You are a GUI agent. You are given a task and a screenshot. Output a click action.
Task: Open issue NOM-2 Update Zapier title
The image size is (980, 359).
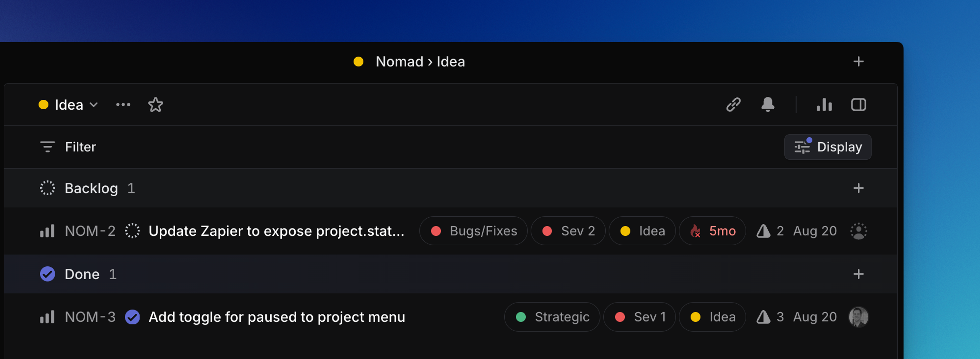[x=277, y=231]
